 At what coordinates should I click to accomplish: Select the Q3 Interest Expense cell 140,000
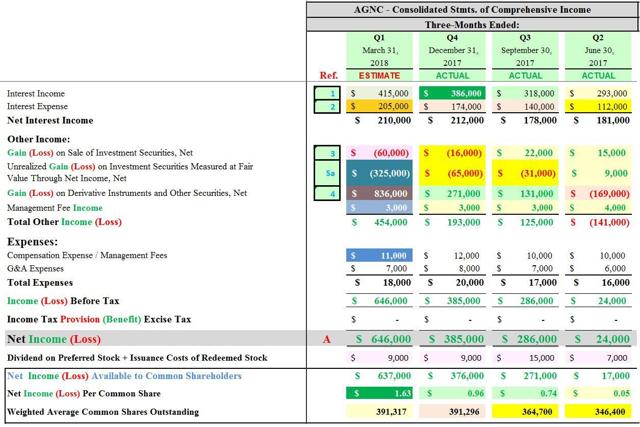525,106
